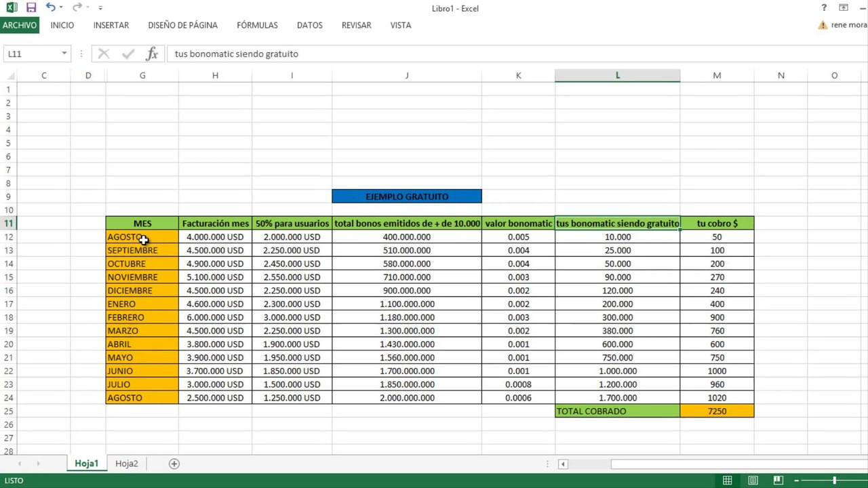Click the rene mora account name
The image size is (868, 488).
[x=850, y=25]
